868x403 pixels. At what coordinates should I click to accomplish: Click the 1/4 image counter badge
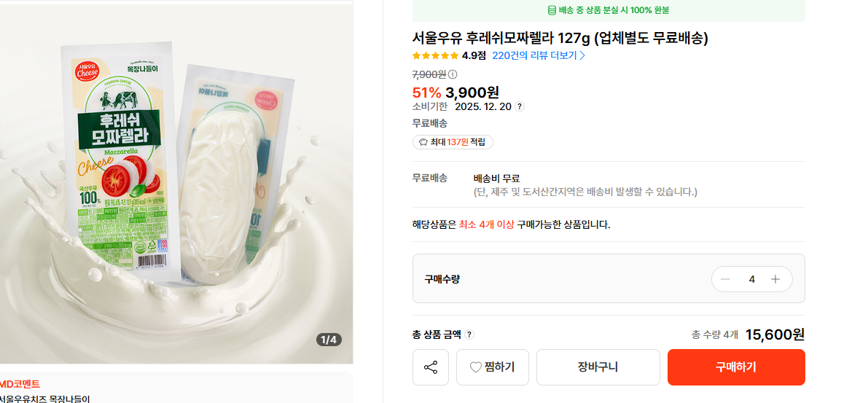tap(329, 340)
